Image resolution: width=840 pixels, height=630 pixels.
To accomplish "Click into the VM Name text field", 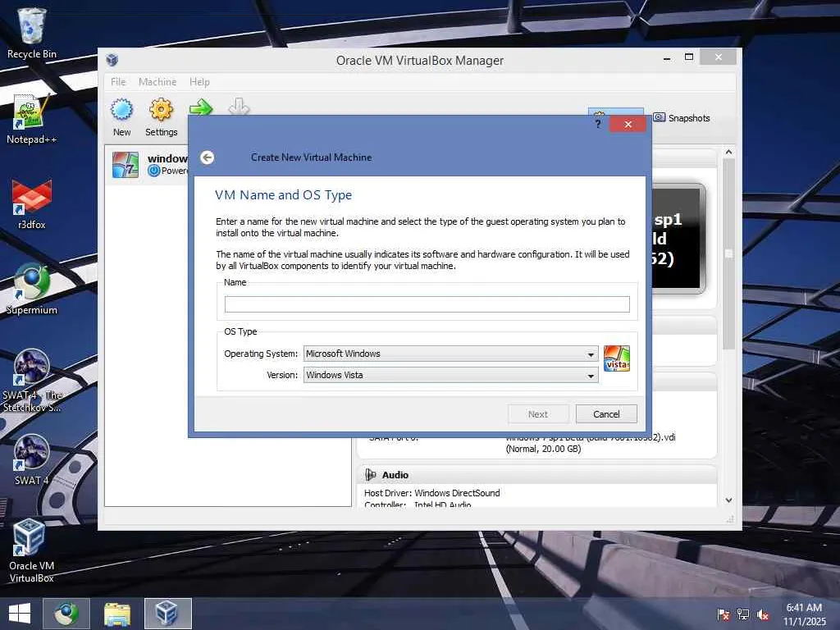I will 427,304.
